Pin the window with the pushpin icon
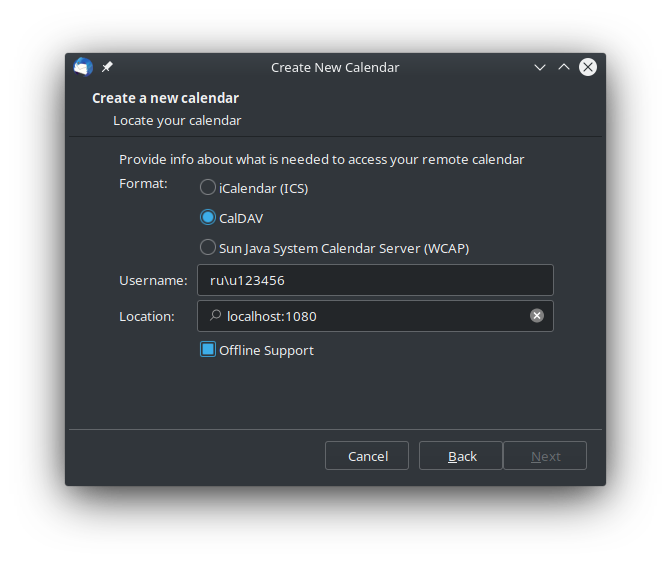 (107, 67)
